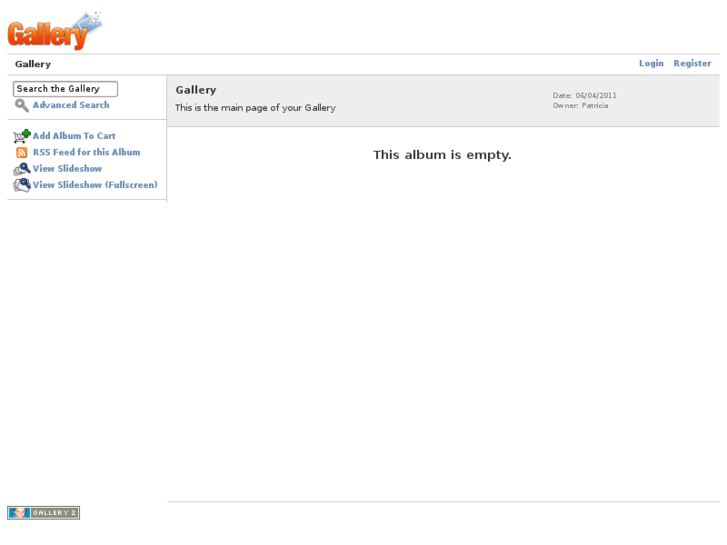727x545 pixels.
Task: Start View Slideshow
Action: click(x=67, y=168)
